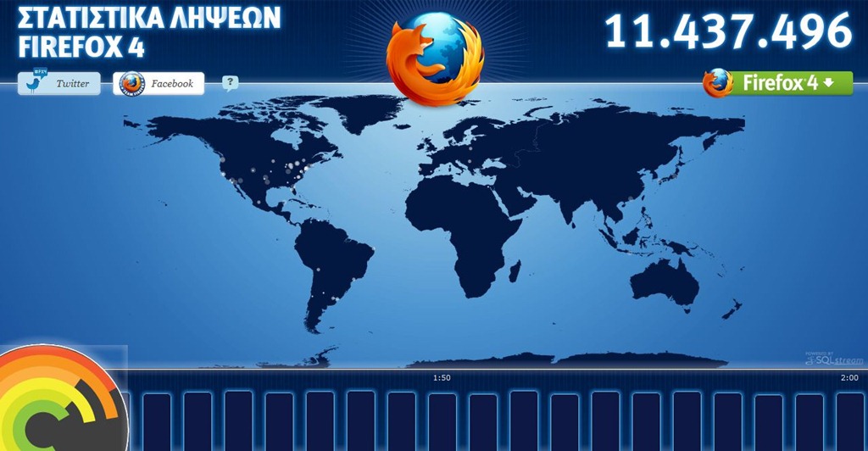Click the Firefox icon in Facebook button

pyautogui.click(x=131, y=84)
